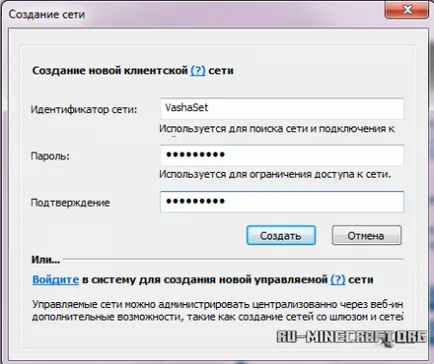Click the Отмена button
The image size is (434, 364).
point(367,235)
